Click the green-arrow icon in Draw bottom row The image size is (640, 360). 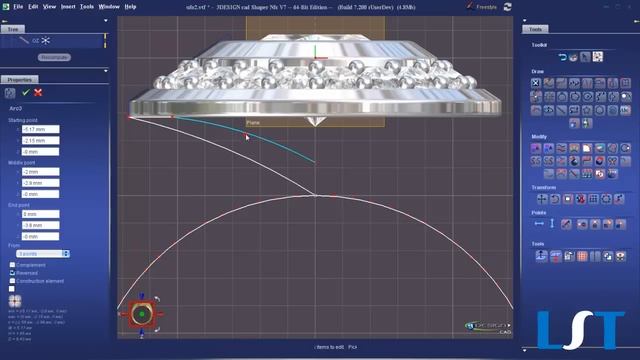coord(587,123)
